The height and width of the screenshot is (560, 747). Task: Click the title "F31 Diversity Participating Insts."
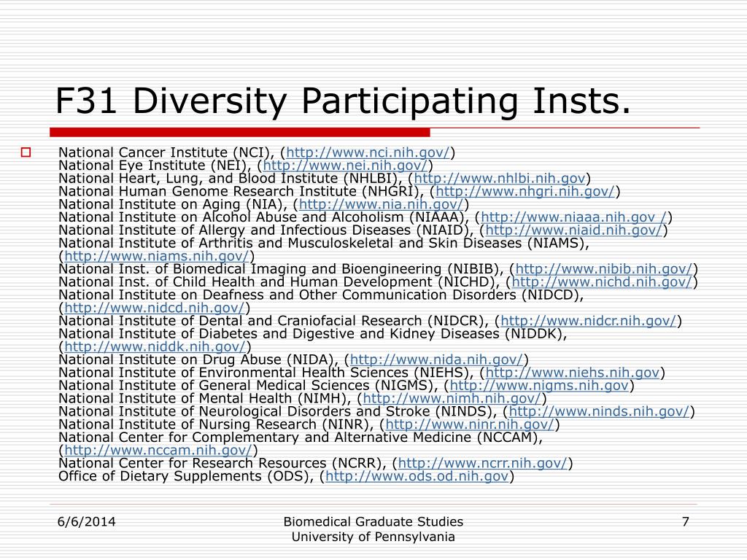(x=343, y=101)
